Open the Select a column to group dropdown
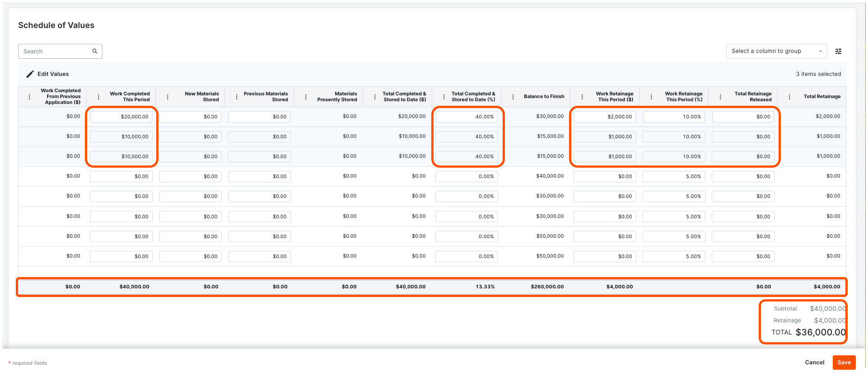The width and height of the screenshot is (868, 377). 776,51
